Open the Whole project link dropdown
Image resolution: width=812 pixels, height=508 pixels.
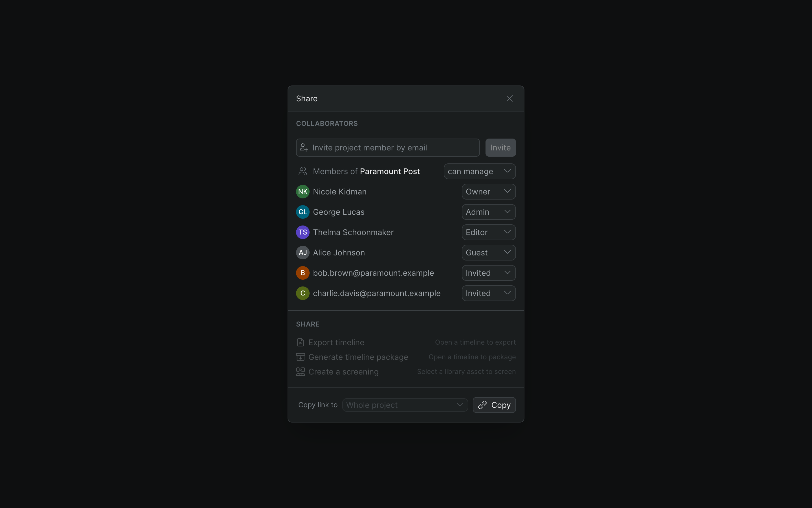point(405,405)
